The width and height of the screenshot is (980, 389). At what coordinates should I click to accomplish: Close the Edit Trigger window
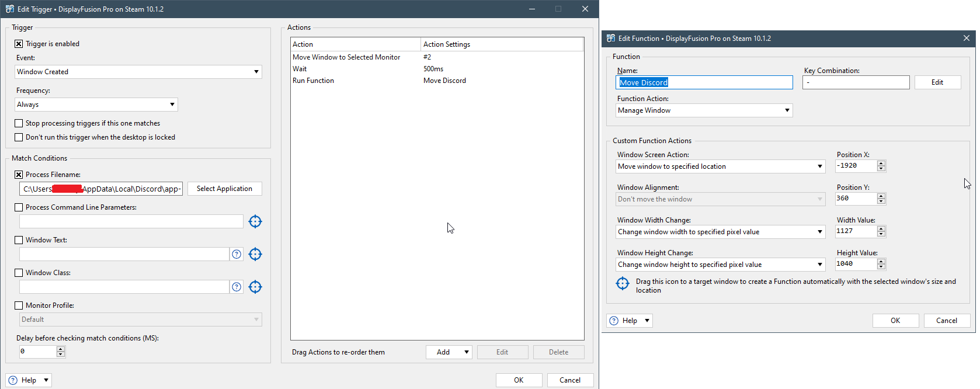pyautogui.click(x=585, y=9)
